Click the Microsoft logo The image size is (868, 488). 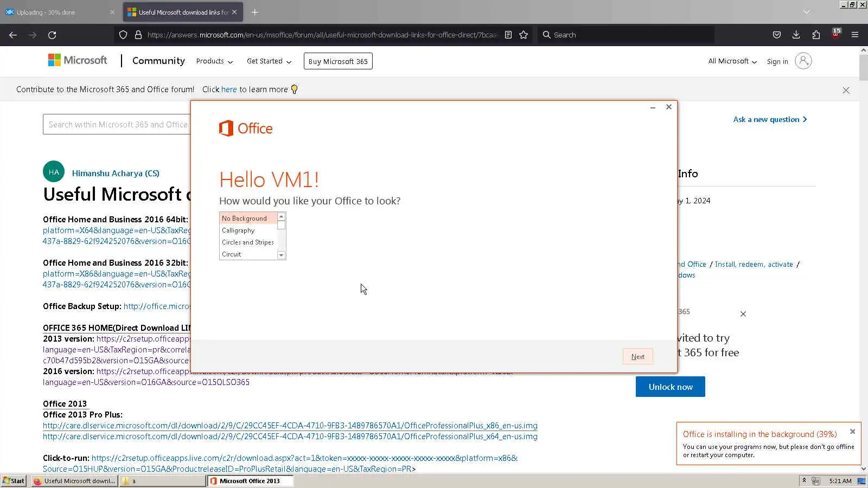coord(78,60)
